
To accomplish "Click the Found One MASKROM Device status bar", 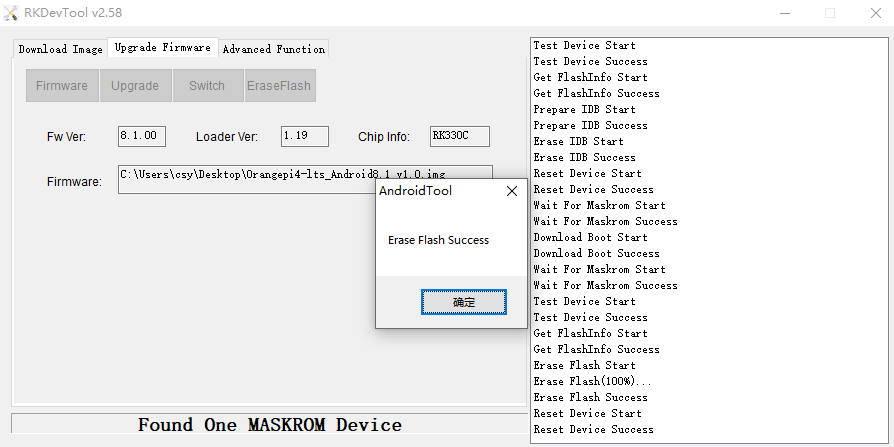I will pyautogui.click(x=269, y=425).
